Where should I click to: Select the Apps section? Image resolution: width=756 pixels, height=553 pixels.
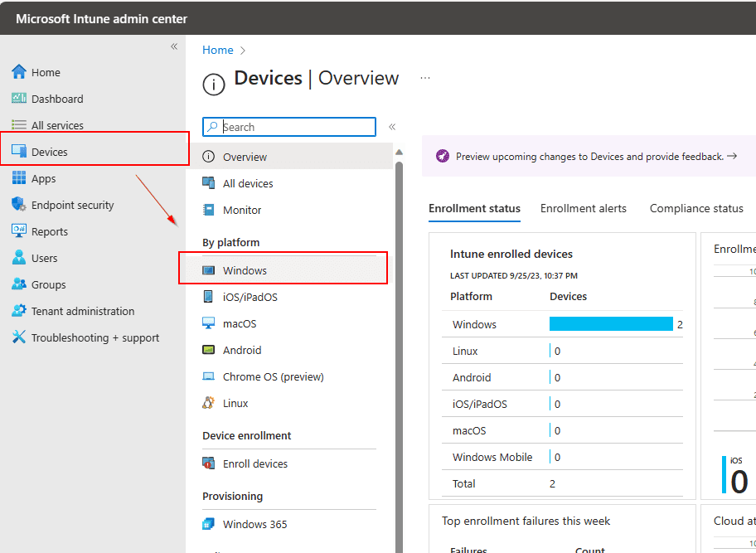(48, 178)
